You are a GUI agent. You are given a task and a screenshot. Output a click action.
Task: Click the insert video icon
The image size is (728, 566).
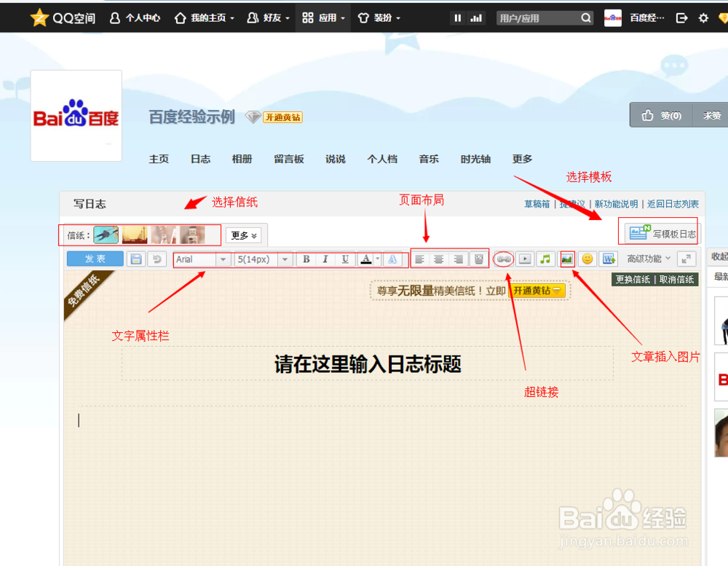click(x=525, y=259)
